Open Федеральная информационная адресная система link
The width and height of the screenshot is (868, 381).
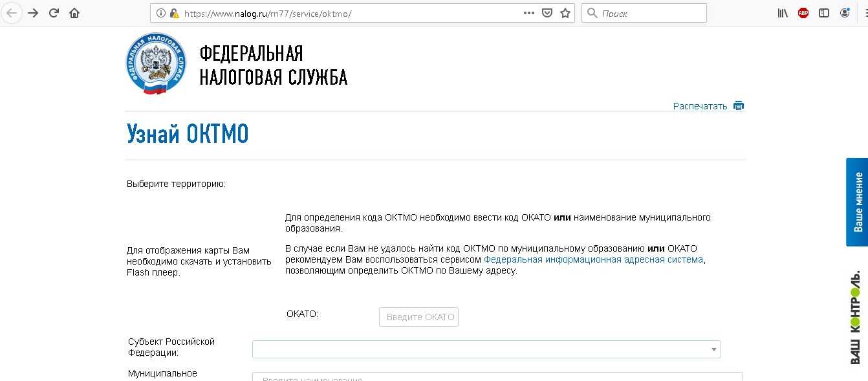593,259
